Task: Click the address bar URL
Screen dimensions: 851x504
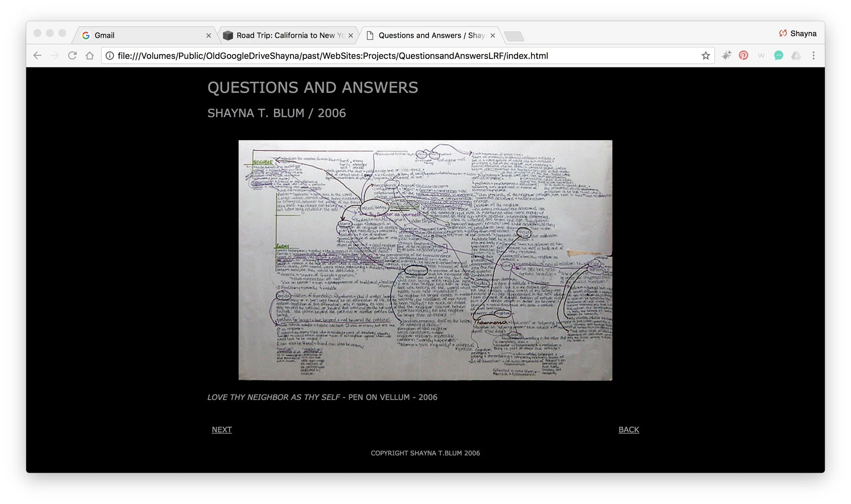Action: 333,56
